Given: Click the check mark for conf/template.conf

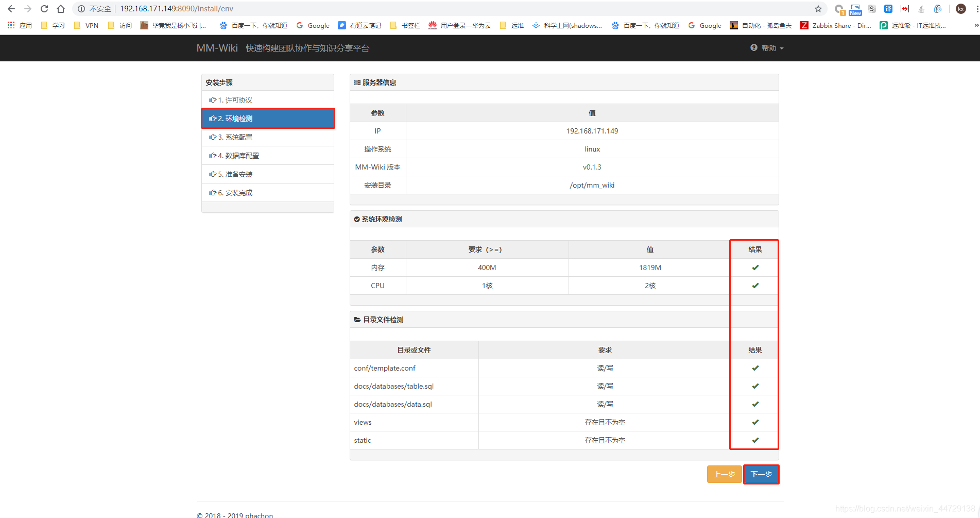Looking at the screenshot, I should pyautogui.click(x=755, y=368).
